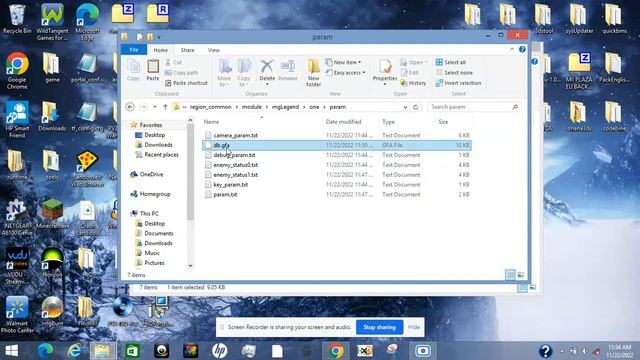Open the Google Chrome desktop shortcut

point(17,71)
